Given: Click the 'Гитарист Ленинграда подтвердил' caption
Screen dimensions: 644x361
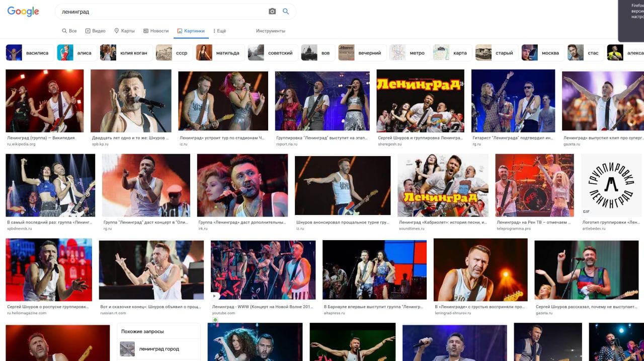Looking at the screenshot, I should point(513,137).
